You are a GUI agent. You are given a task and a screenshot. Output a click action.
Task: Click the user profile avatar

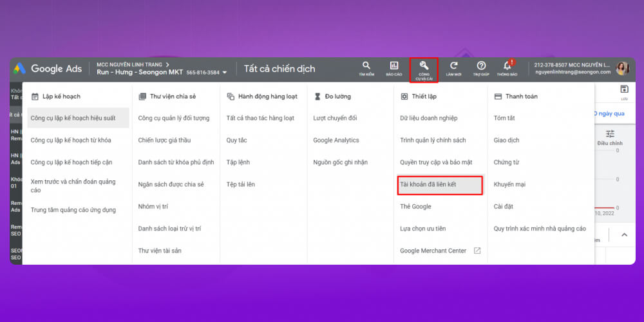[622, 68]
